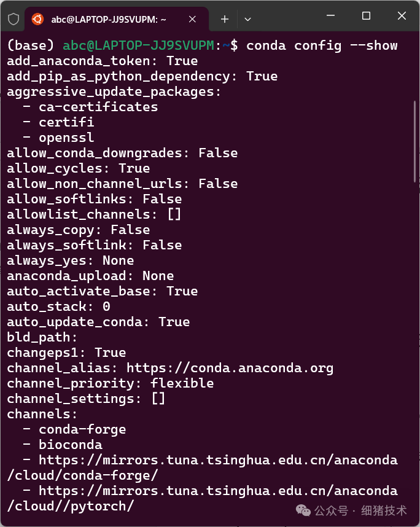This screenshot has height=527, width=420.
Task: Click the channel_priority: flexible output line
Action: 109,383
